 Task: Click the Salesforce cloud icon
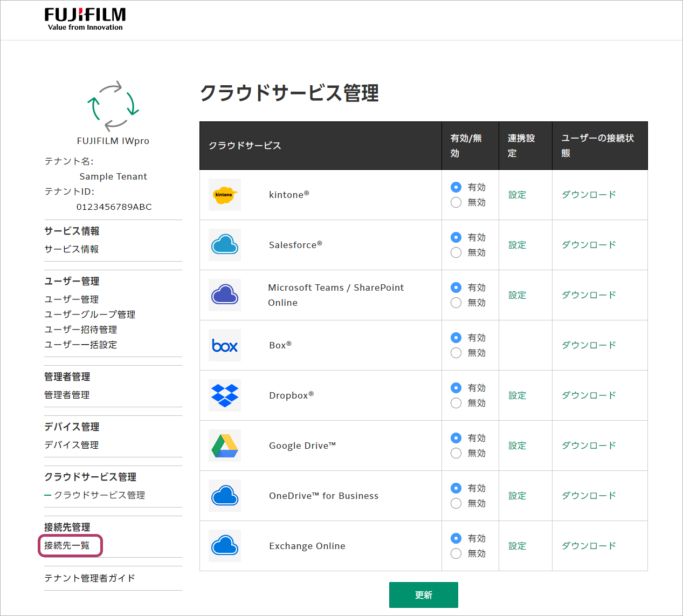click(225, 245)
